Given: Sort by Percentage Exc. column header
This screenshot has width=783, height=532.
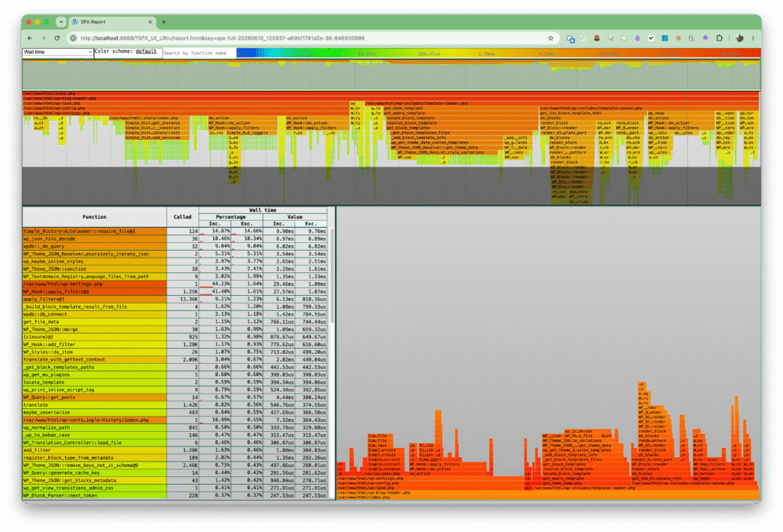Looking at the screenshot, I should pos(247,224).
